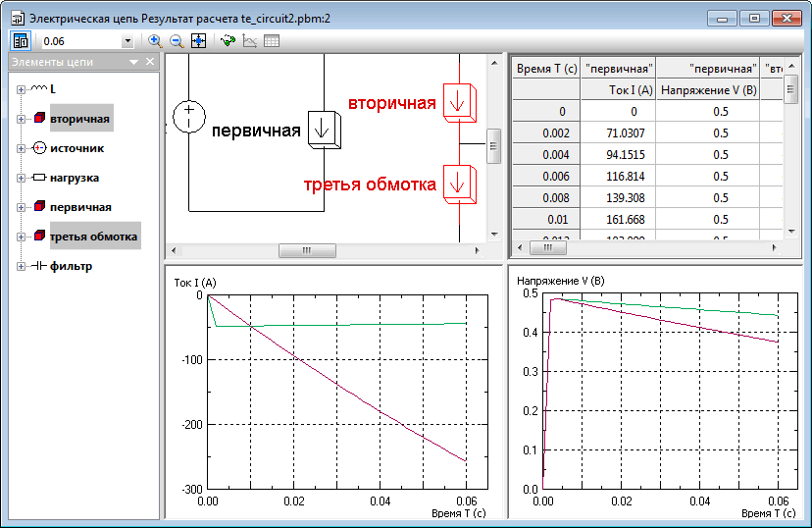
Task: Select the cell with current 71.0307
Action: [x=619, y=133]
